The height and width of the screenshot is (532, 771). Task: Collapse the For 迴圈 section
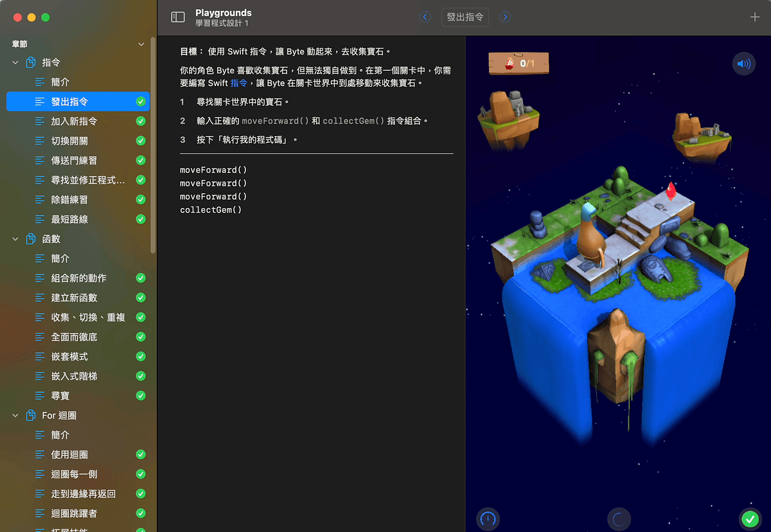click(14, 415)
